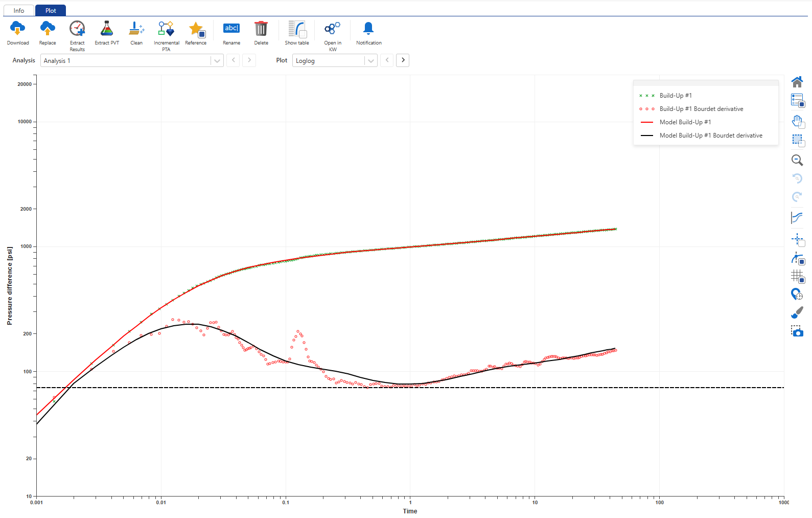Go to next plot with right arrow
812x518 pixels.
coord(403,60)
